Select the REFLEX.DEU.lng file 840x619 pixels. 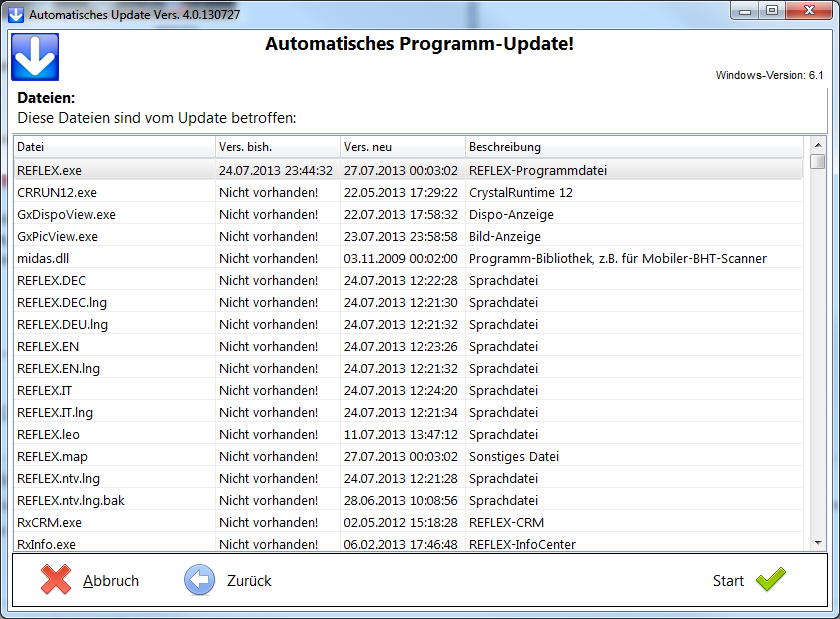pos(408,324)
